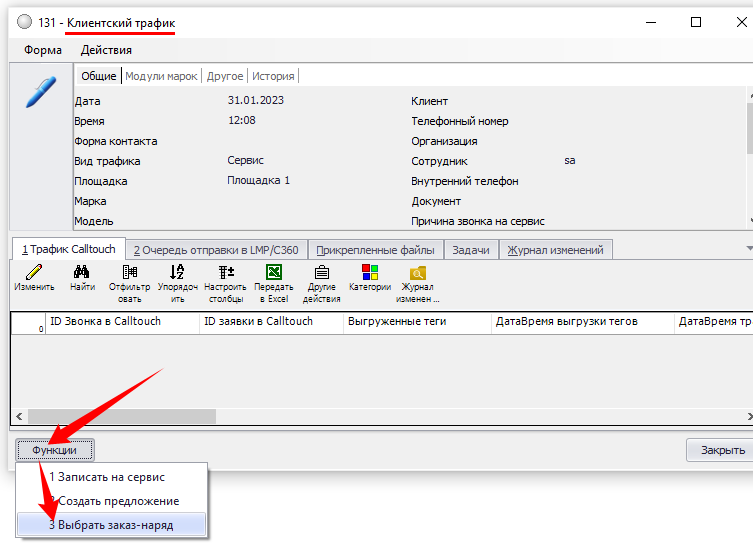Open the Действия menu
This screenshot has height=546, width=753.
pyautogui.click(x=106, y=50)
